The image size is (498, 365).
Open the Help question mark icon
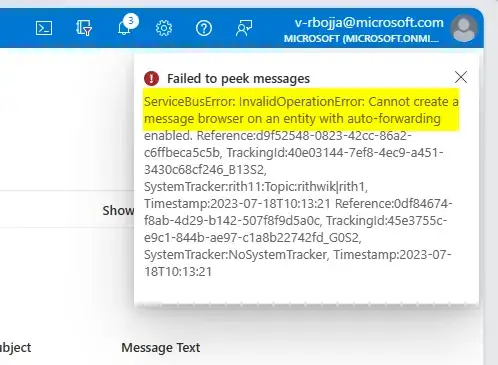click(x=204, y=28)
